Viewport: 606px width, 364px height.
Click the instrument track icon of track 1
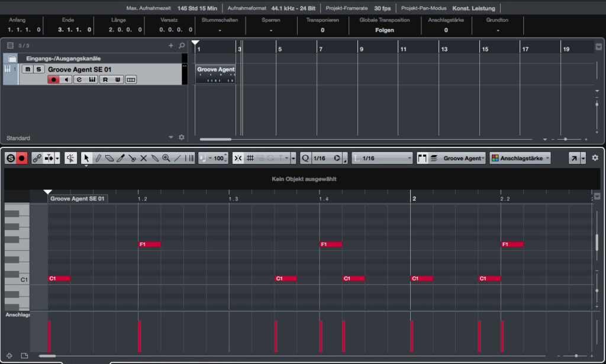[7, 69]
